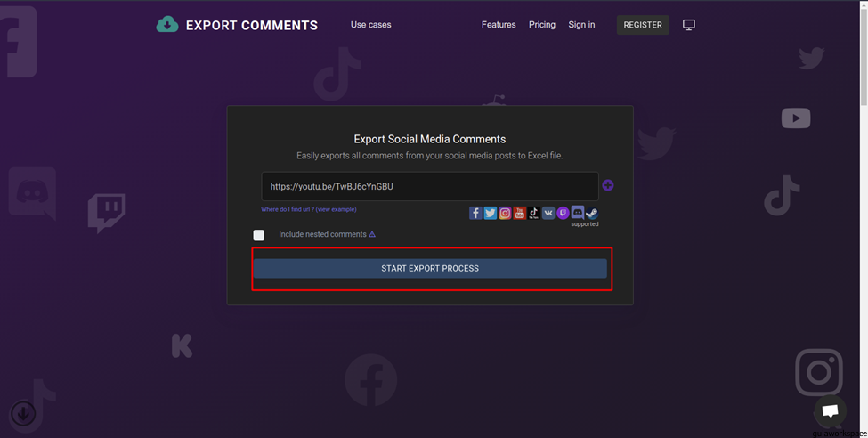Click the Twitch supported platform icon
This screenshot has width=868, height=438.
click(x=563, y=213)
